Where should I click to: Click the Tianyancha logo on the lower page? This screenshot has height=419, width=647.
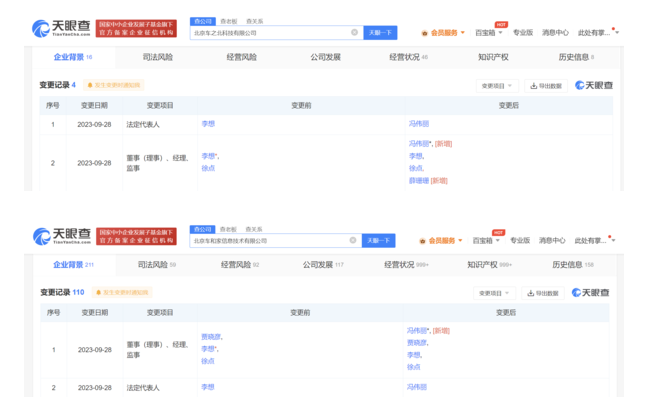61,236
